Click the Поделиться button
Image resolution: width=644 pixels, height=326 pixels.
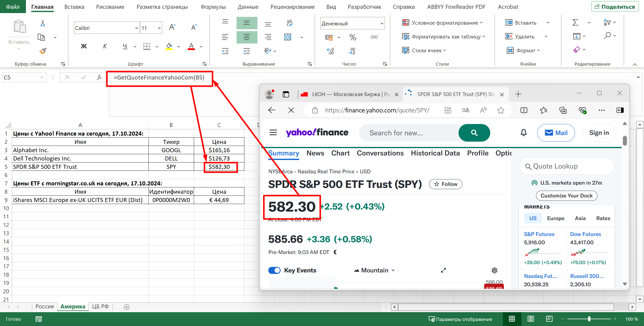click(615, 7)
